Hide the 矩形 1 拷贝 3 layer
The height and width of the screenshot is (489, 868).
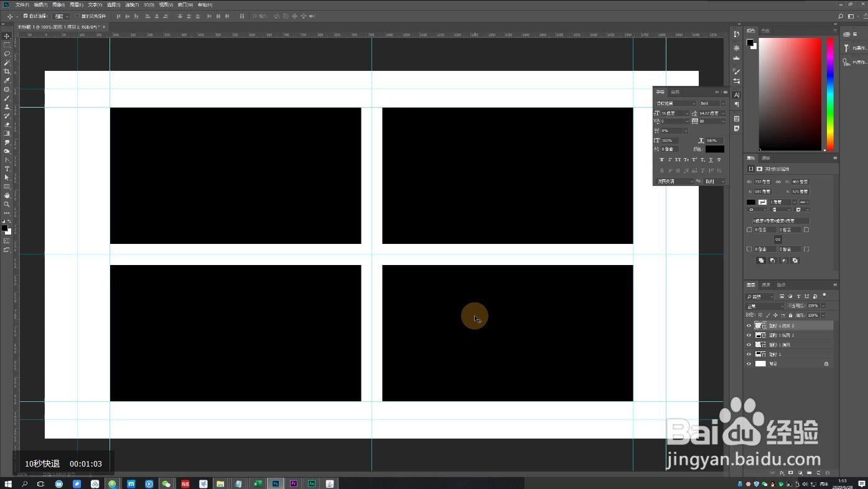coord(749,326)
